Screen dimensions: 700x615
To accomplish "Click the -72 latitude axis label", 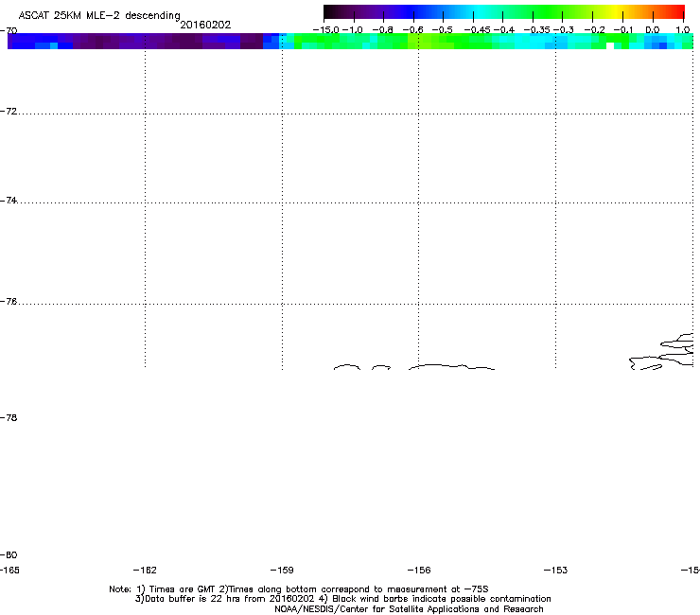I will (x=9, y=111).
